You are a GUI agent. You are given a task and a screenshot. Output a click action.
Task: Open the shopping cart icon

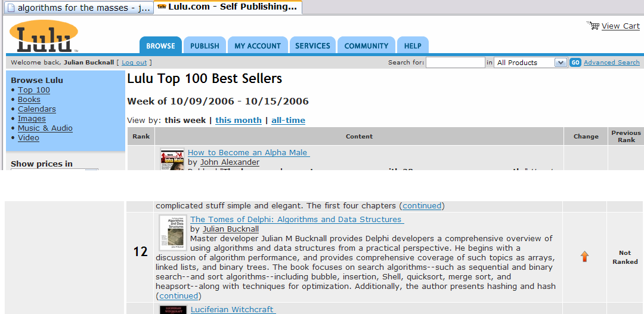[x=593, y=26]
